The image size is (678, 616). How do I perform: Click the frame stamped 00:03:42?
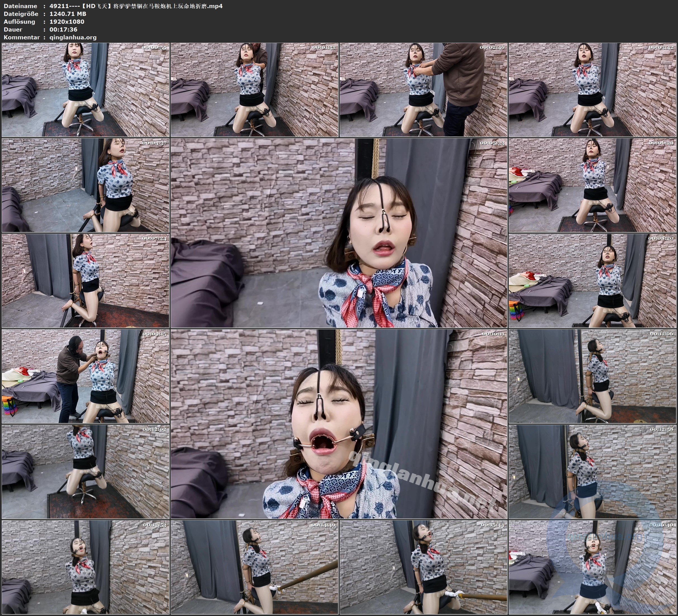(x=593, y=90)
